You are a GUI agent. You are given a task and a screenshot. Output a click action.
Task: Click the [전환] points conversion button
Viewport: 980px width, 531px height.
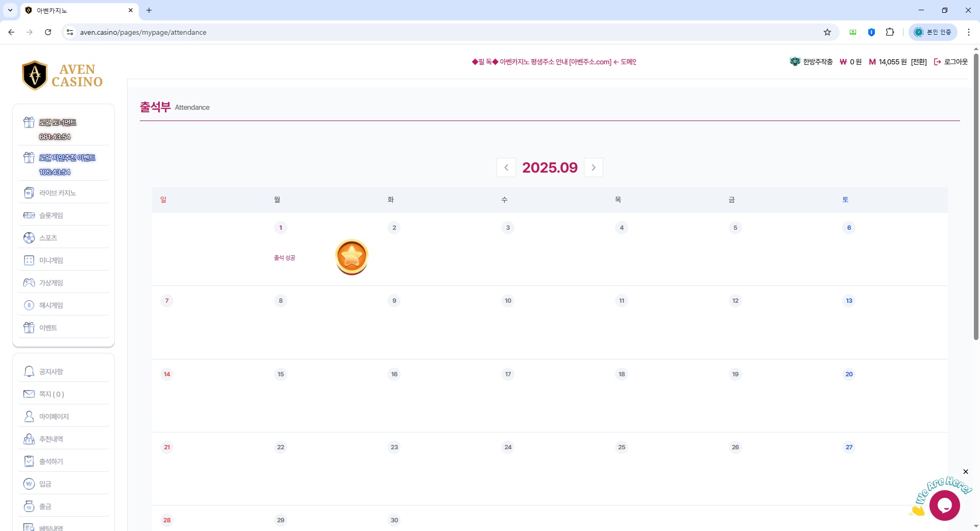point(919,62)
